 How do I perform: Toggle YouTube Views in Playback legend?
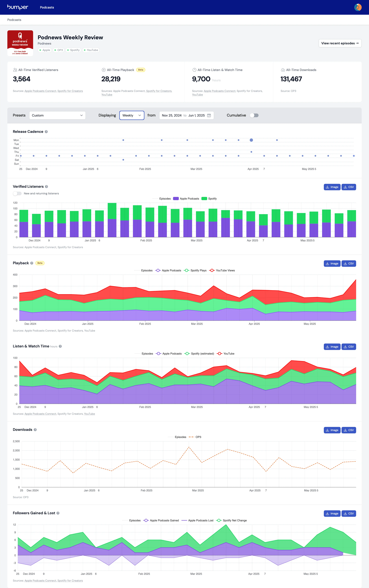[x=222, y=270]
